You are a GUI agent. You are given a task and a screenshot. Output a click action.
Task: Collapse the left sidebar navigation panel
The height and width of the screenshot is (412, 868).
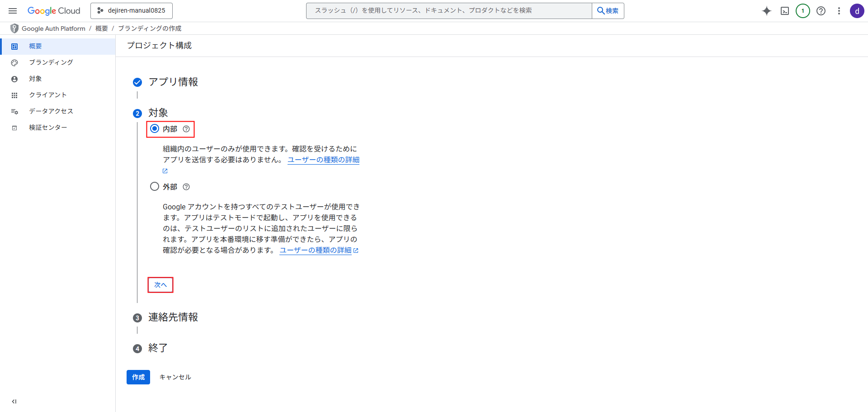(x=14, y=401)
